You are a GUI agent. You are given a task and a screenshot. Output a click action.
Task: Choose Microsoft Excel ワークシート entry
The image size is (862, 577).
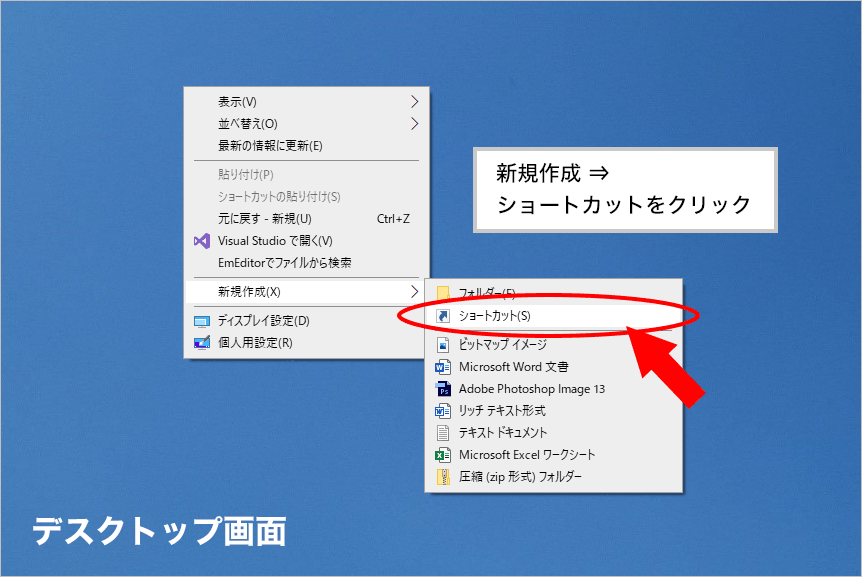tap(554, 455)
